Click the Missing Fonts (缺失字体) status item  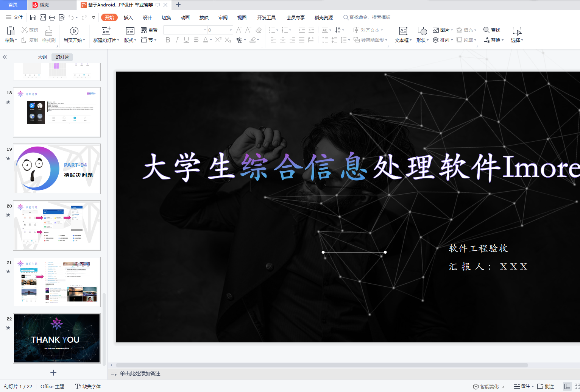(88, 386)
